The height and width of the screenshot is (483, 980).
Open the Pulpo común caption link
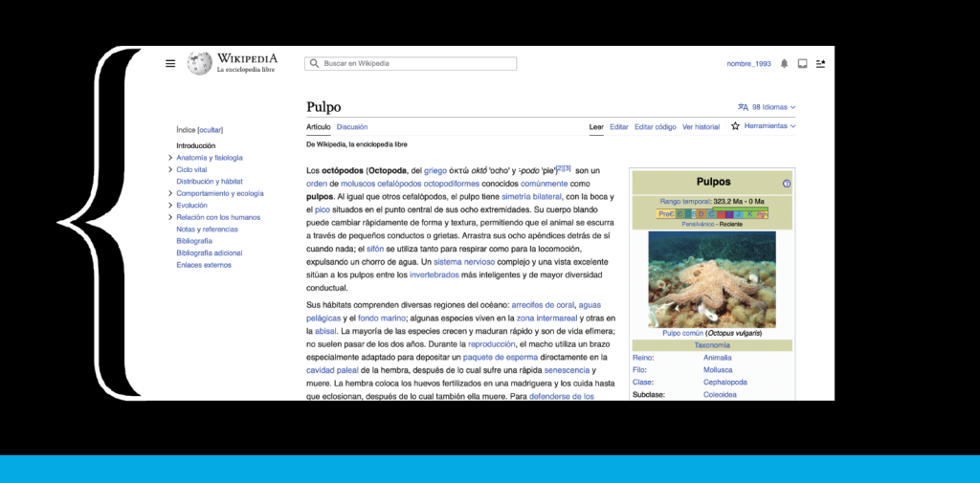[x=683, y=334]
